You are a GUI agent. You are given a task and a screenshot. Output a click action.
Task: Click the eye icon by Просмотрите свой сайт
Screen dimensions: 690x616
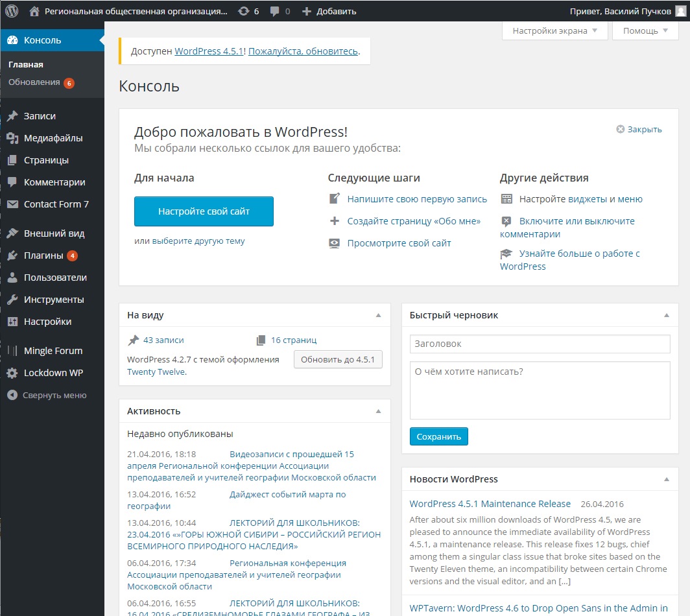click(x=335, y=243)
